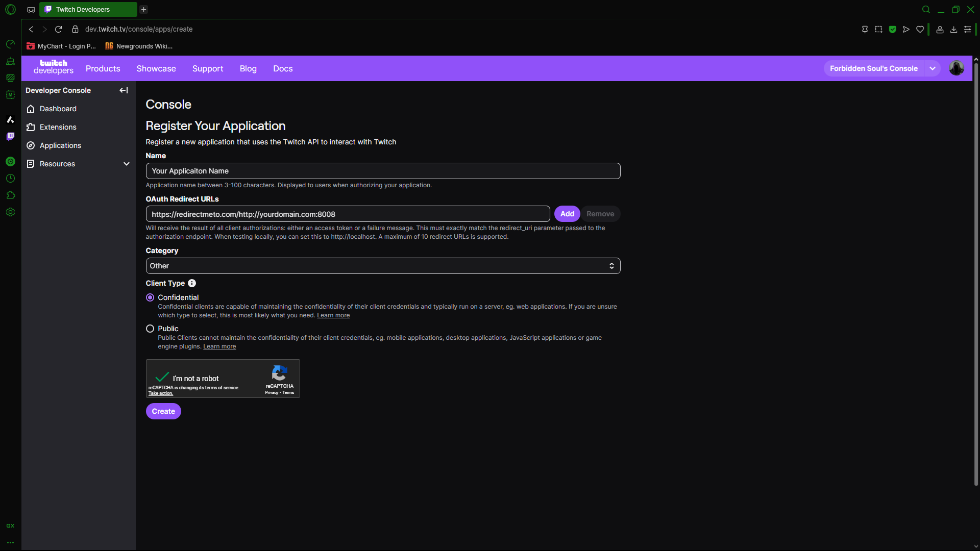Viewport: 980px width, 551px height.
Task: Open the Products menu
Action: pos(103,68)
